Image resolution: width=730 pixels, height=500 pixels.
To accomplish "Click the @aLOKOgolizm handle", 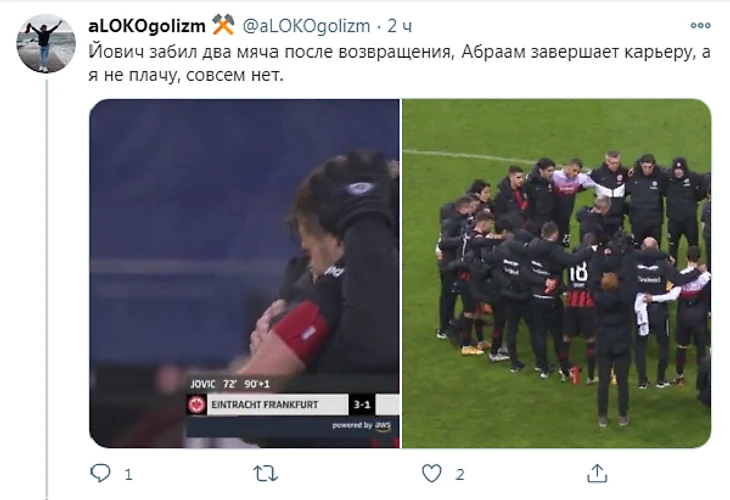I will point(306,26).
